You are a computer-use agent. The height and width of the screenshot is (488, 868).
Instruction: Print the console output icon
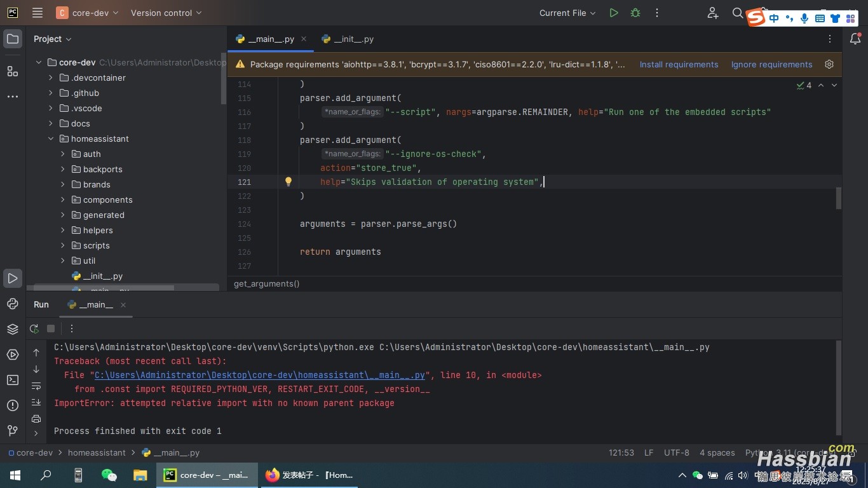(x=36, y=419)
